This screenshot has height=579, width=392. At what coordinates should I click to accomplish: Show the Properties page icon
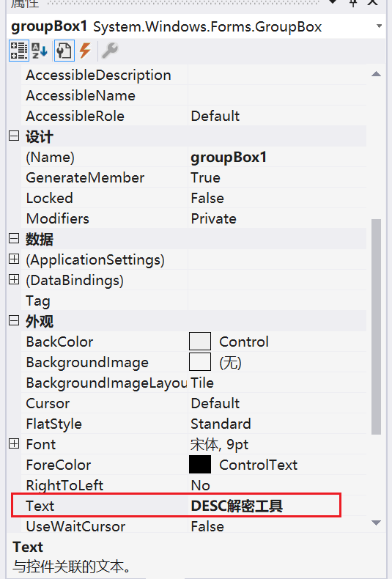coord(64,51)
